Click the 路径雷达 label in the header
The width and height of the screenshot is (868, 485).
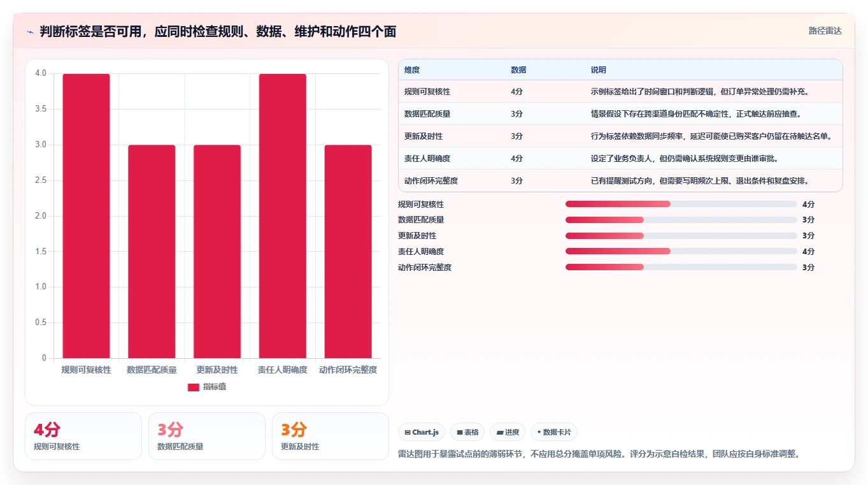click(825, 31)
